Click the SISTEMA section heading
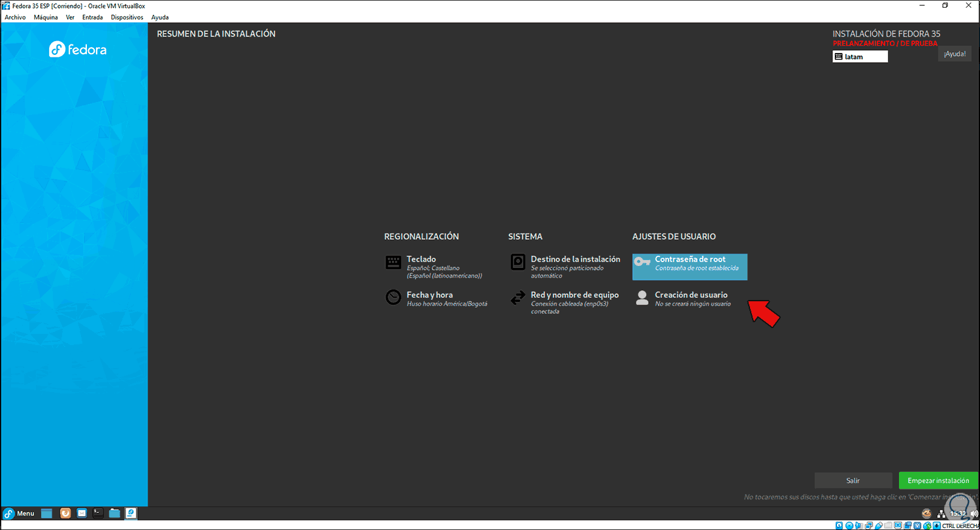Screen dimensions: 980x530 click(x=525, y=237)
